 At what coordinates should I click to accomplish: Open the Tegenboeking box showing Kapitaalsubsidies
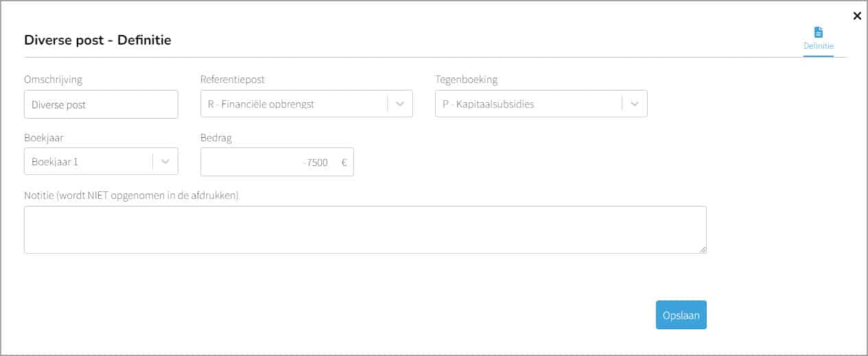(541, 104)
